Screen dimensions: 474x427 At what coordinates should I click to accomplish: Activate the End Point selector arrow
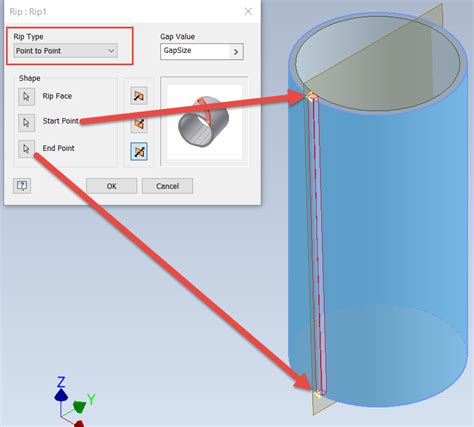[x=26, y=149]
